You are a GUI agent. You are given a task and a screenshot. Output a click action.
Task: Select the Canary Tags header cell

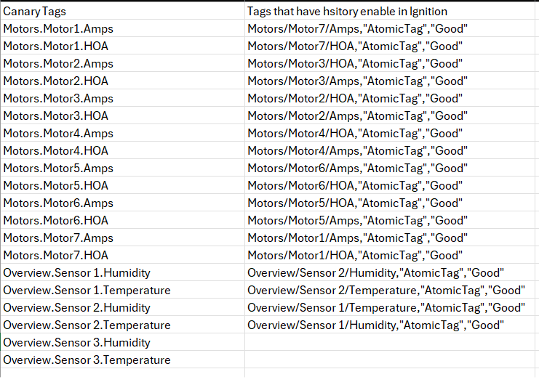click(123, 11)
